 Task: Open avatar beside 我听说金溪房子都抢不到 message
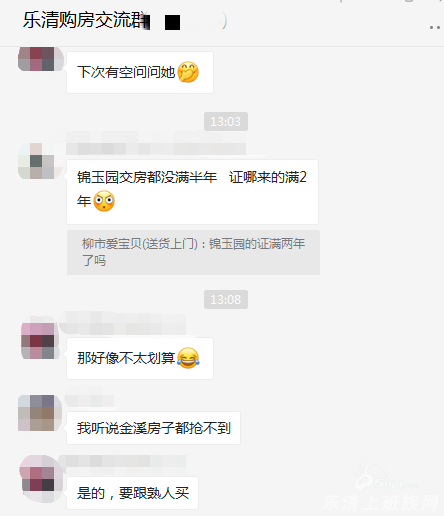click(40, 413)
